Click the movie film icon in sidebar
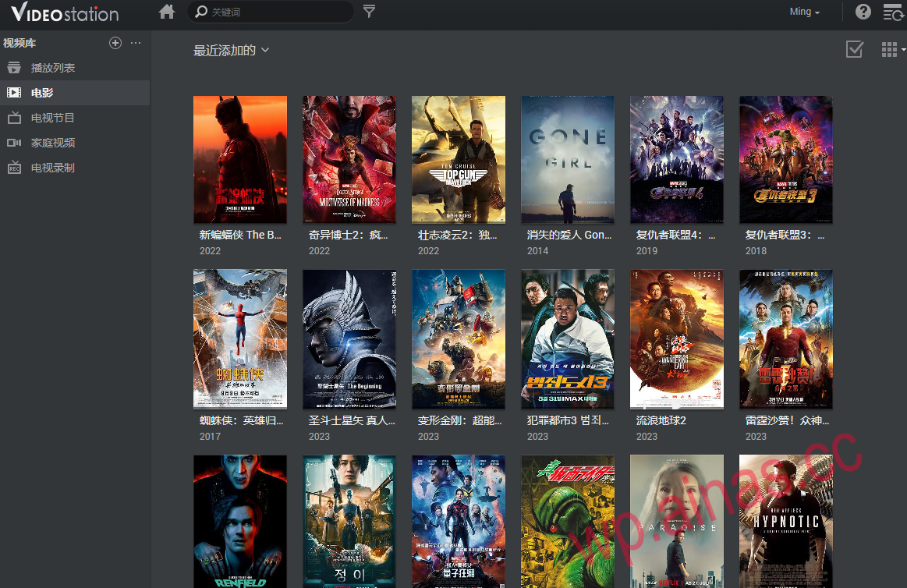907x588 pixels. tap(14, 93)
